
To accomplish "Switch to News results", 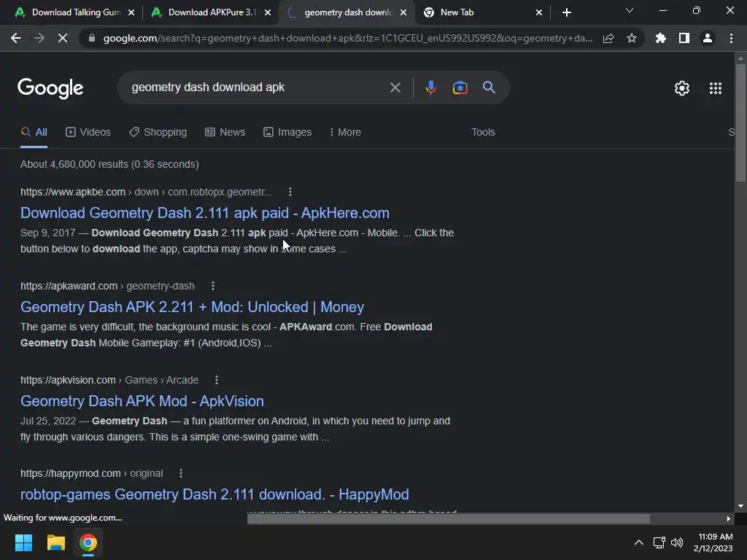I will tap(225, 133).
